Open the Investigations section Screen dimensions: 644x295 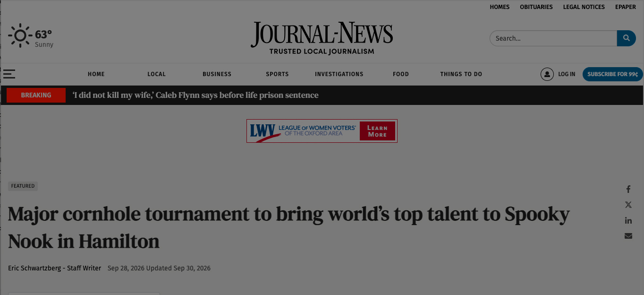point(339,74)
